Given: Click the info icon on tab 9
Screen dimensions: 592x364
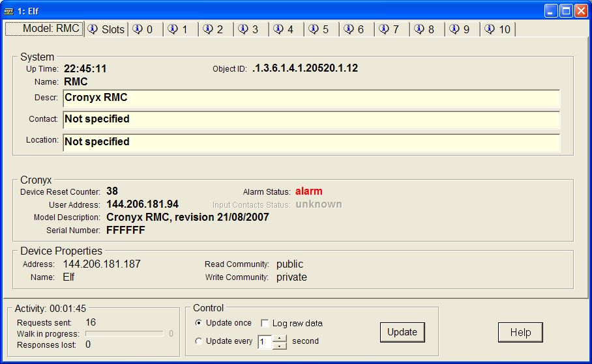Looking at the screenshot, I should 454,29.
